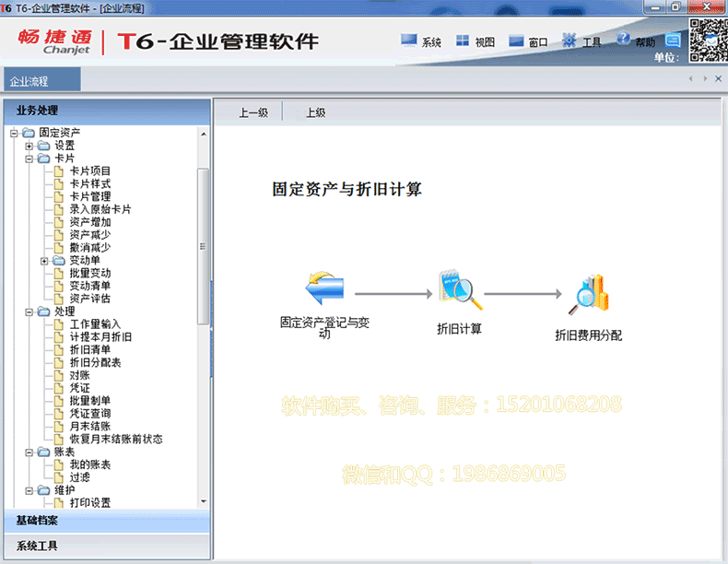Open the 折旧费用分配 chart icon
The width and height of the screenshot is (728, 564).
(588, 294)
